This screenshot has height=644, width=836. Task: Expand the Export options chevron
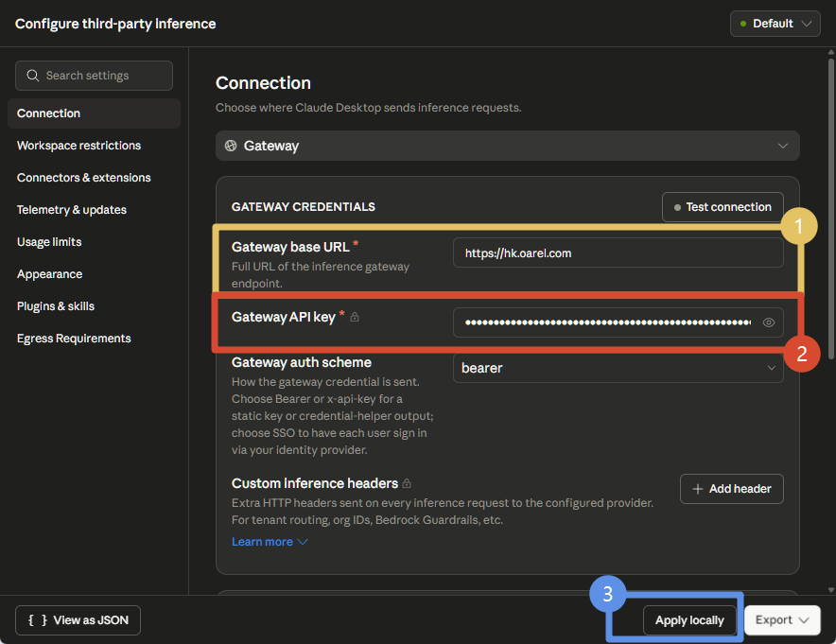coord(805,620)
